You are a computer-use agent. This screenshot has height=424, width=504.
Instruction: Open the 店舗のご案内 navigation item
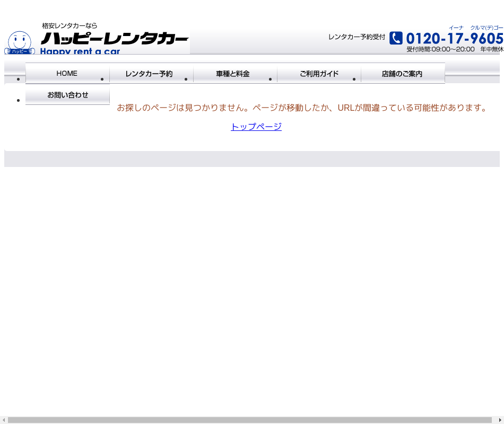pyautogui.click(x=403, y=74)
